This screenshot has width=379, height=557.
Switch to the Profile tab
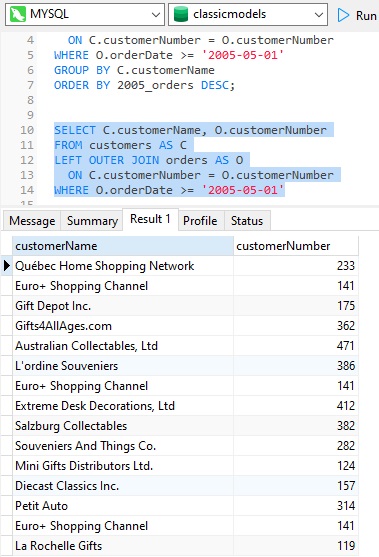[200, 221]
